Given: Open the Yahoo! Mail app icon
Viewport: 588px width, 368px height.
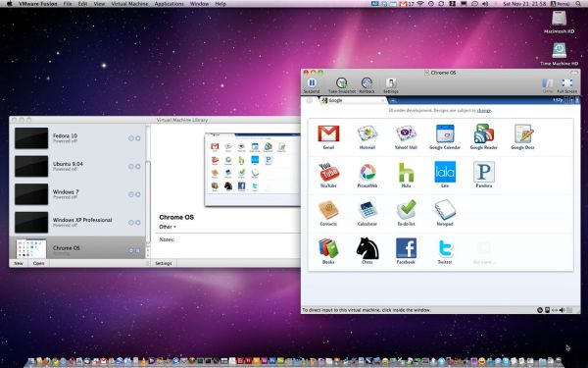Looking at the screenshot, I should click(x=406, y=137).
